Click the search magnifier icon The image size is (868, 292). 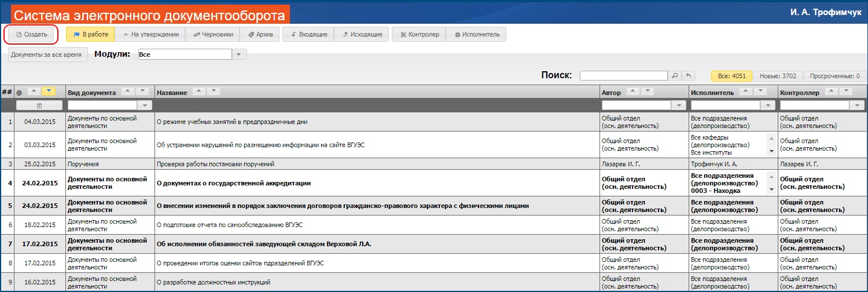[674, 76]
